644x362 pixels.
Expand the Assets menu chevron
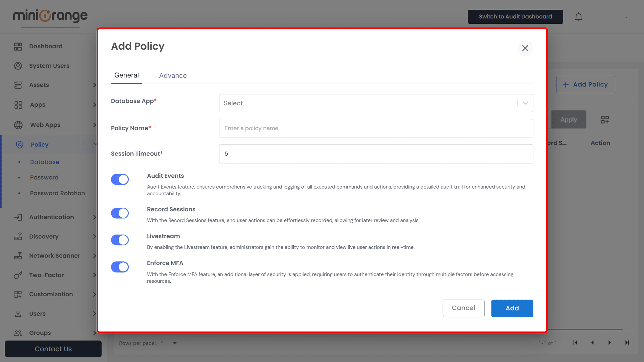point(95,85)
